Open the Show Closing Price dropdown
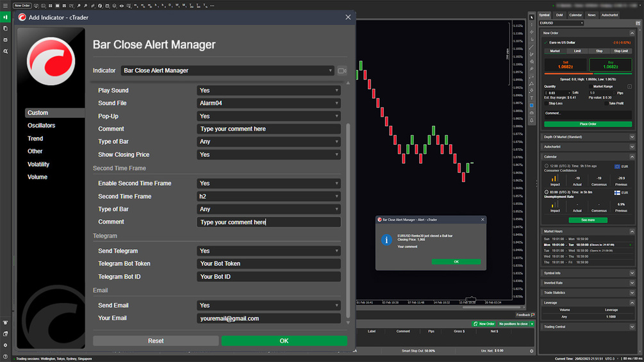 click(x=268, y=155)
